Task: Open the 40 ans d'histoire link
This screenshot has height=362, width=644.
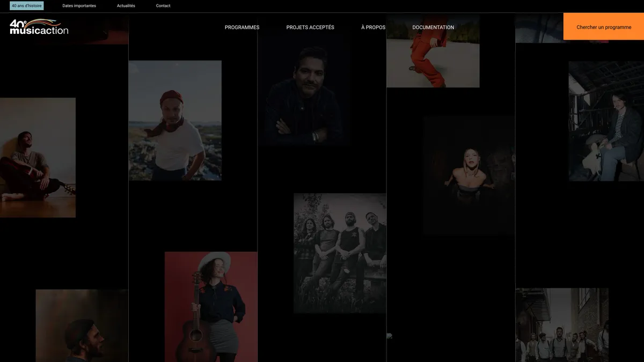Action: [27, 6]
